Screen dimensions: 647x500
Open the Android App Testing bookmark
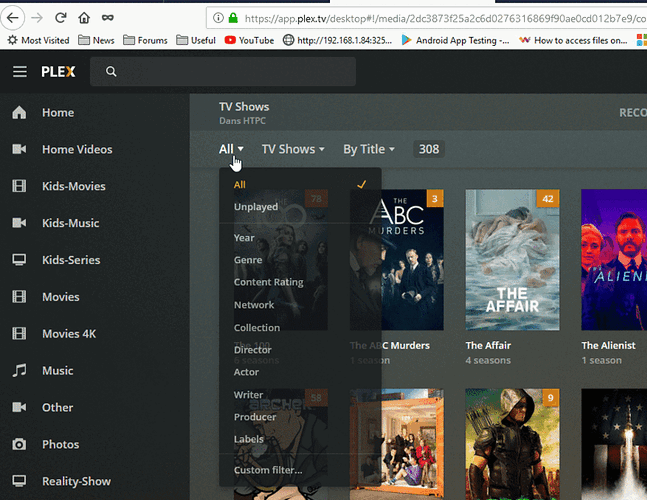pos(456,40)
